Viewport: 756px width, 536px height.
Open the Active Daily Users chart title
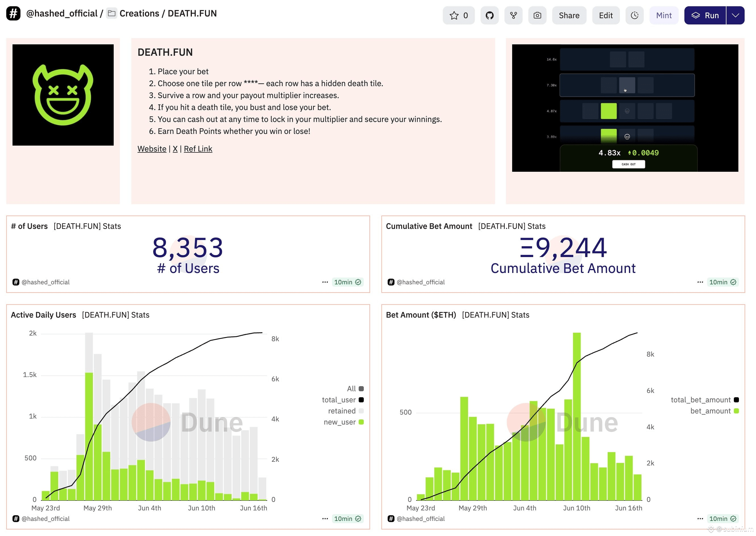coord(43,315)
